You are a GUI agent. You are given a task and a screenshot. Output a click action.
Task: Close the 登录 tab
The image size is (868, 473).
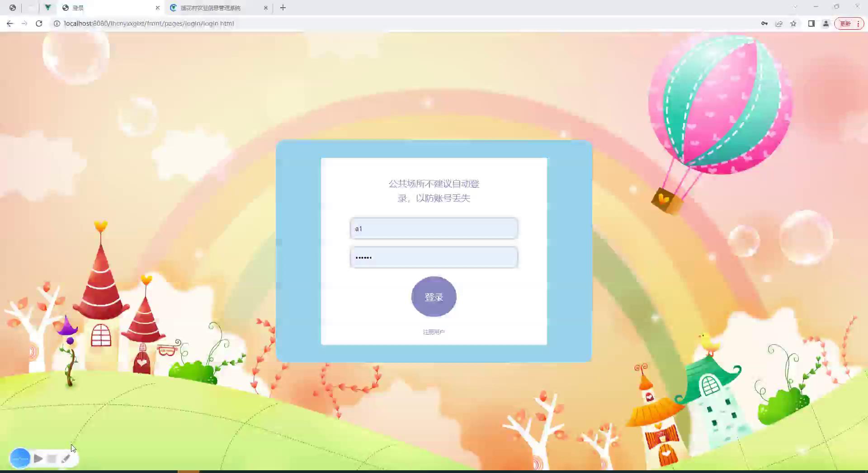(x=157, y=8)
